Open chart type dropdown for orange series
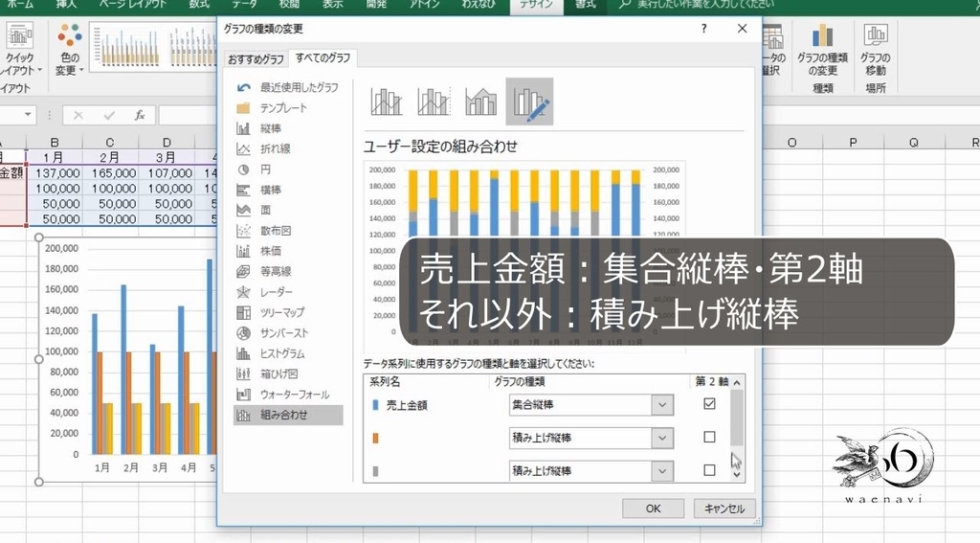Screen dimensions: 980x543 pyautogui.click(x=662, y=438)
